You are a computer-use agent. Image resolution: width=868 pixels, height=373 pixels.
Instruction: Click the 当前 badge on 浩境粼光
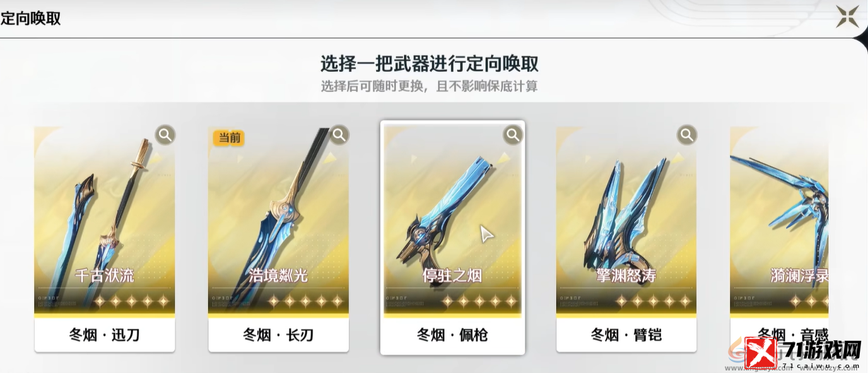coord(229,138)
